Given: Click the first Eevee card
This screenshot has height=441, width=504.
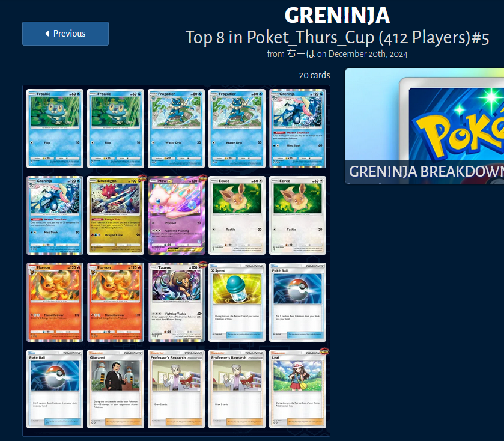Looking at the screenshot, I should coord(237,215).
